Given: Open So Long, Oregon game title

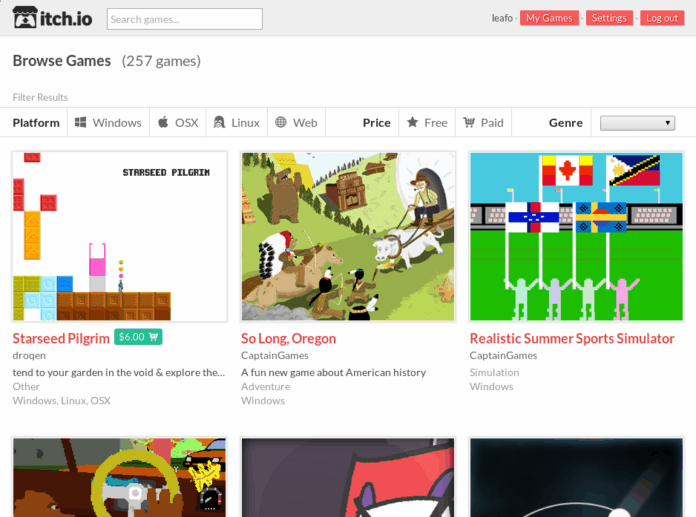Looking at the screenshot, I should [289, 339].
